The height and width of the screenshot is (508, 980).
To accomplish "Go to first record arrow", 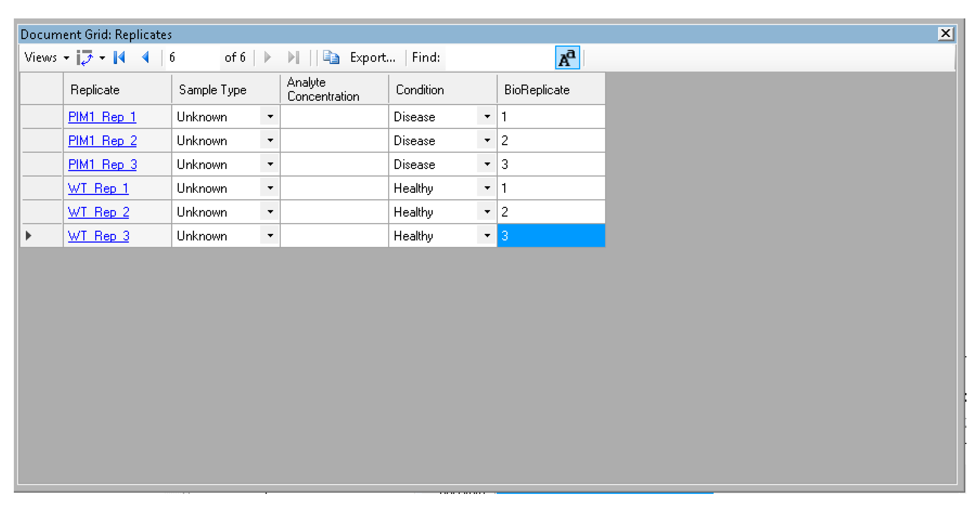I will pos(119,57).
